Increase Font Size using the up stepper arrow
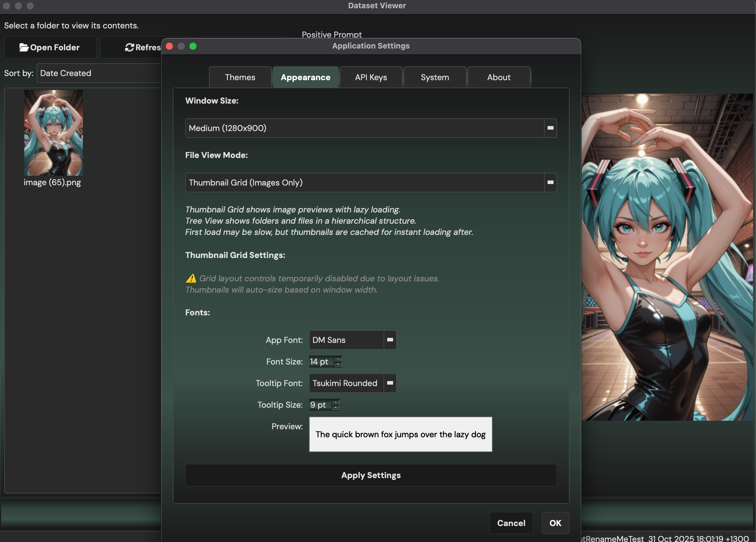The height and width of the screenshot is (542, 756). coord(338,359)
